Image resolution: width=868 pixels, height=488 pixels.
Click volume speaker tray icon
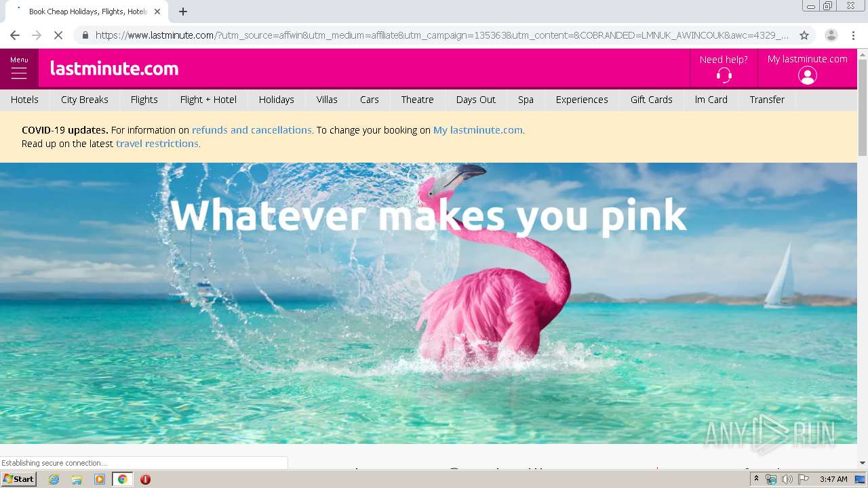click(787, 479)
